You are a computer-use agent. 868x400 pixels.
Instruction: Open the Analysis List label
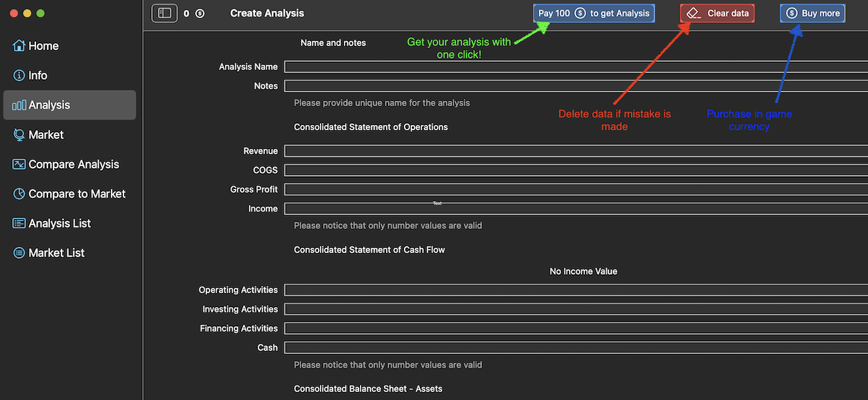[60, 223]
